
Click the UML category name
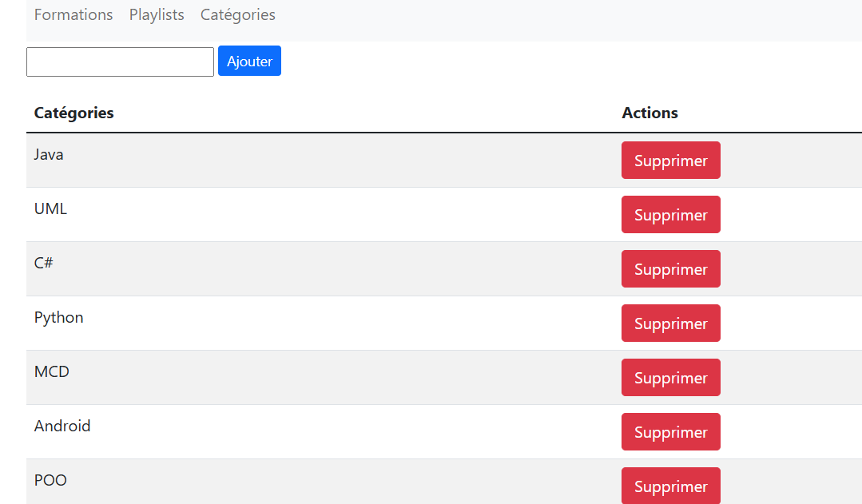50,208
